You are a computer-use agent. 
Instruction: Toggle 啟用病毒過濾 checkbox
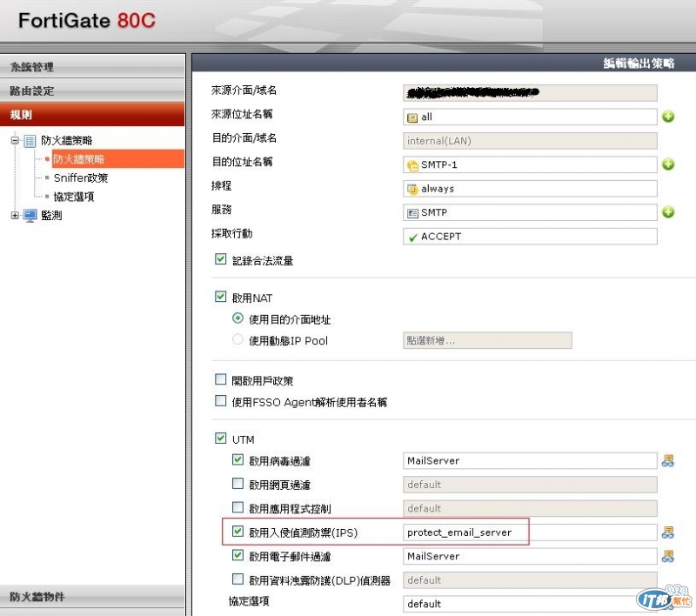click(x=238, y=459)
